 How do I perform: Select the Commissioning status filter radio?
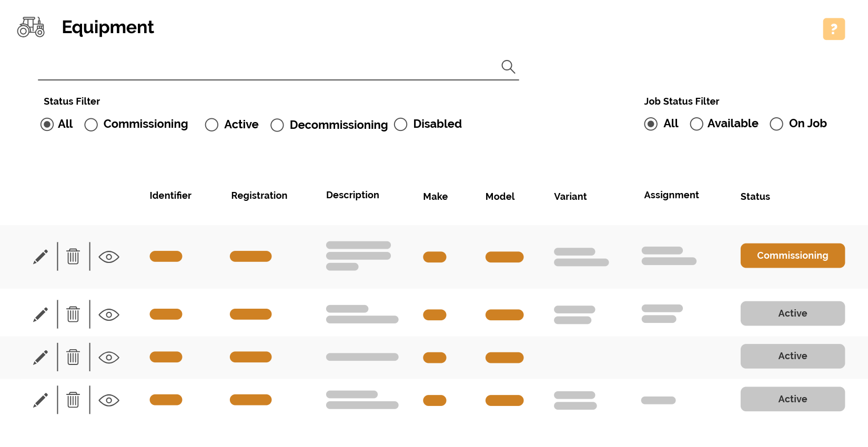coord(91,125)
